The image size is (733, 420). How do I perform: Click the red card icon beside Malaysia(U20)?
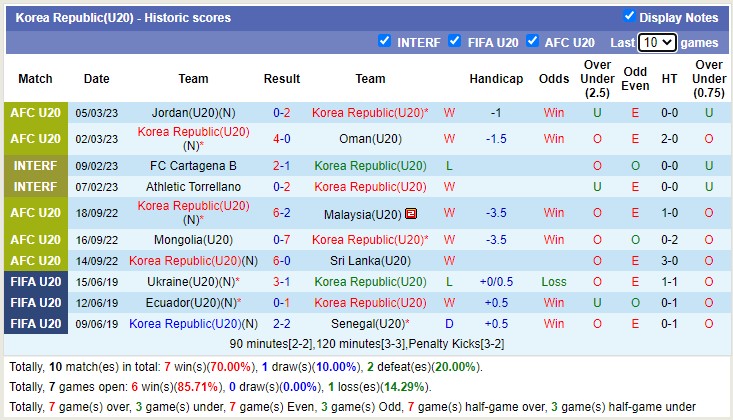click(x=410, y=214)
